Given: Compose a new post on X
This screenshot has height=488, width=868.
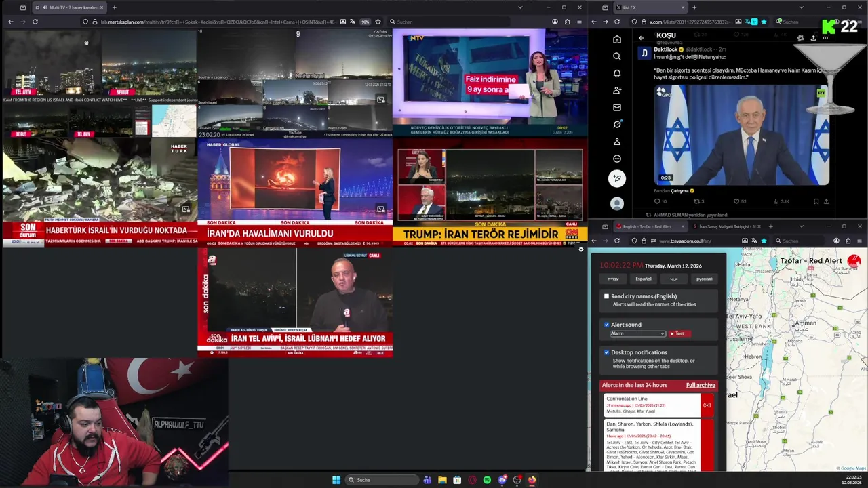Looking at the screenshot, I should coord(616,178).
